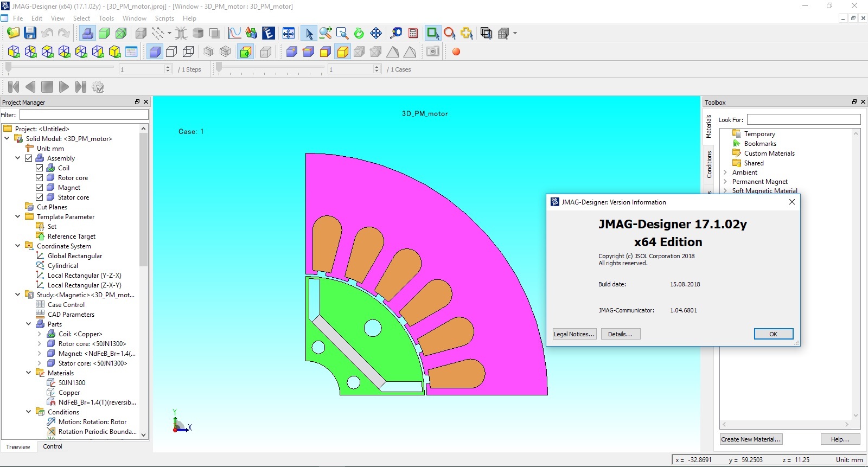Collapse the Parts node
Screen dimensions: 868x467
[28, 324]
